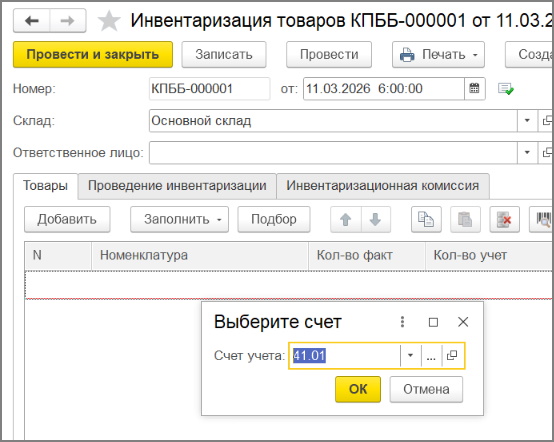Image resolution: width=554 pixels, height=442 pixels.
Task: Click the forward navigation arrow
Action: point(67,21)
